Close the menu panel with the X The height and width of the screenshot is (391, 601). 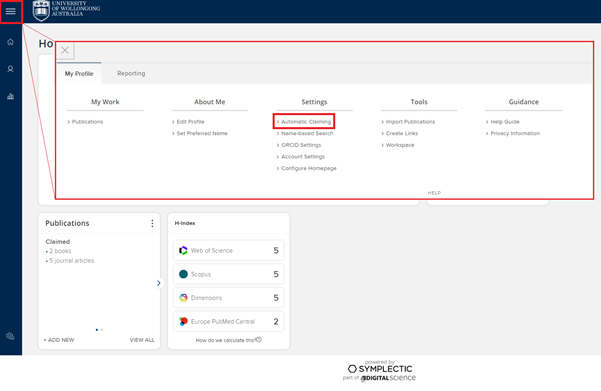(x=65, y=50)
